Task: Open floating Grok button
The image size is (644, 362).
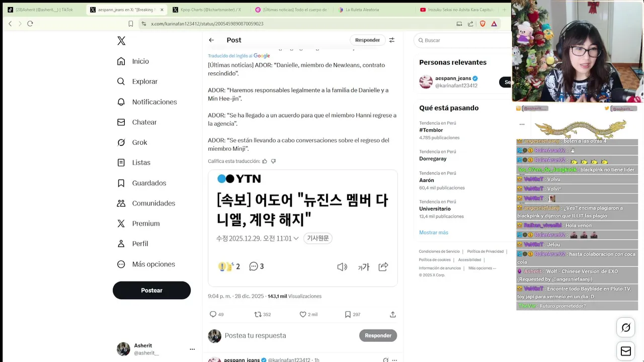Action: 626,328
